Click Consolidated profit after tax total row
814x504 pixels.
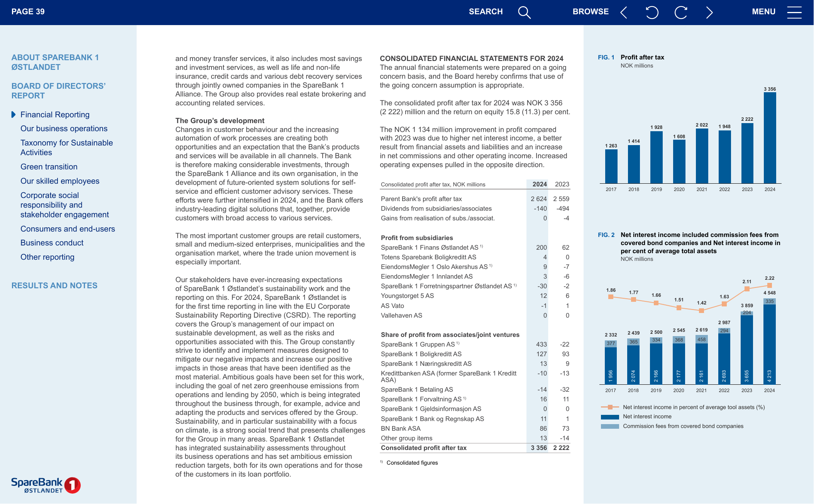coord(475,448)
